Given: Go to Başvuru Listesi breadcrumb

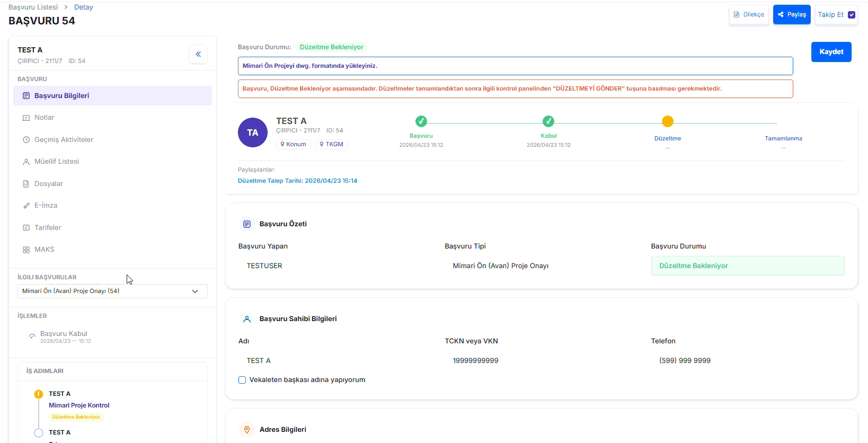Looking at the screenshot, I should (x=33, y=7).
